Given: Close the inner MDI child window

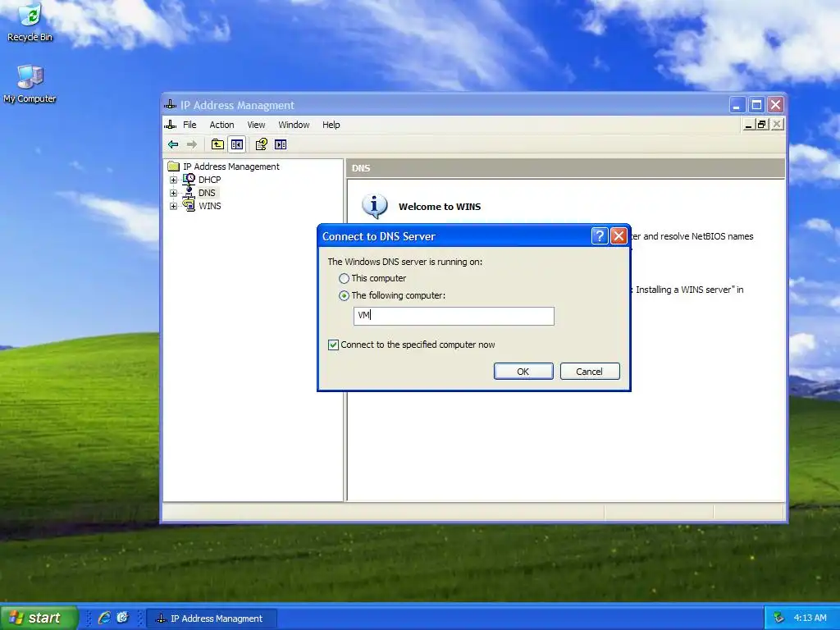Looking at the screenshot, I should [778, 125].
